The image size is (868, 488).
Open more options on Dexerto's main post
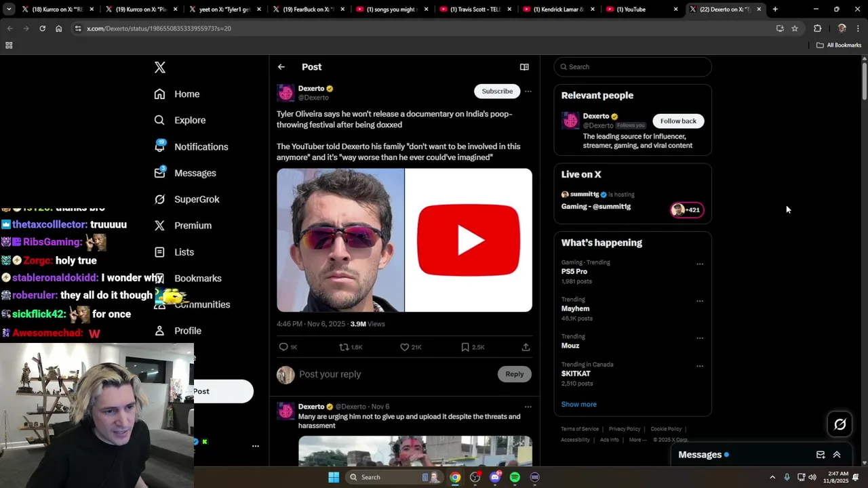point(528,91)
